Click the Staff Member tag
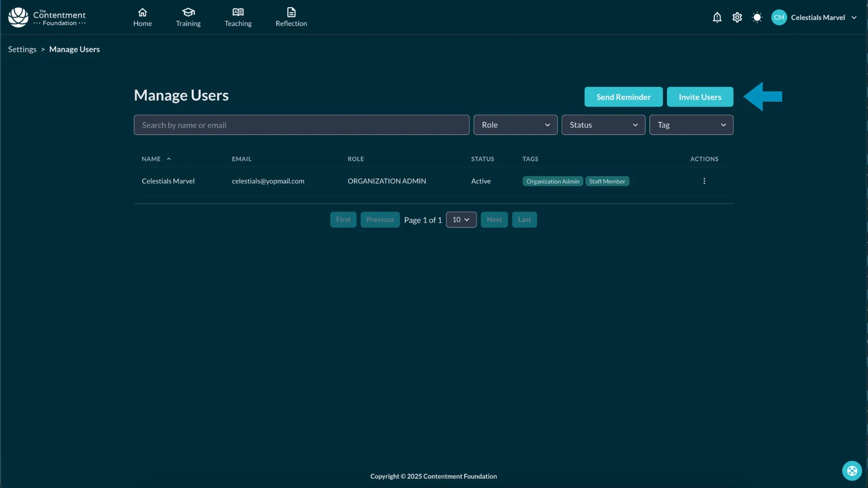The height and width of the screenshot is (488, 868). (607, 181)
